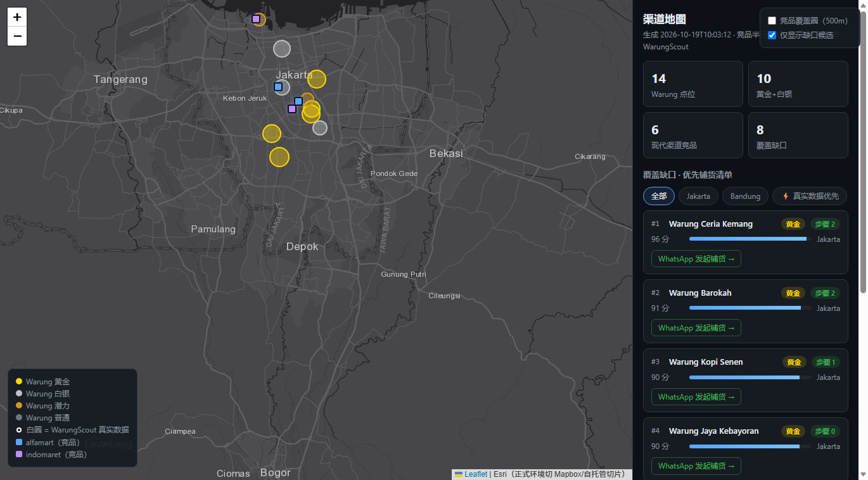Filter the list by Bandung

[x=745, y=196]
